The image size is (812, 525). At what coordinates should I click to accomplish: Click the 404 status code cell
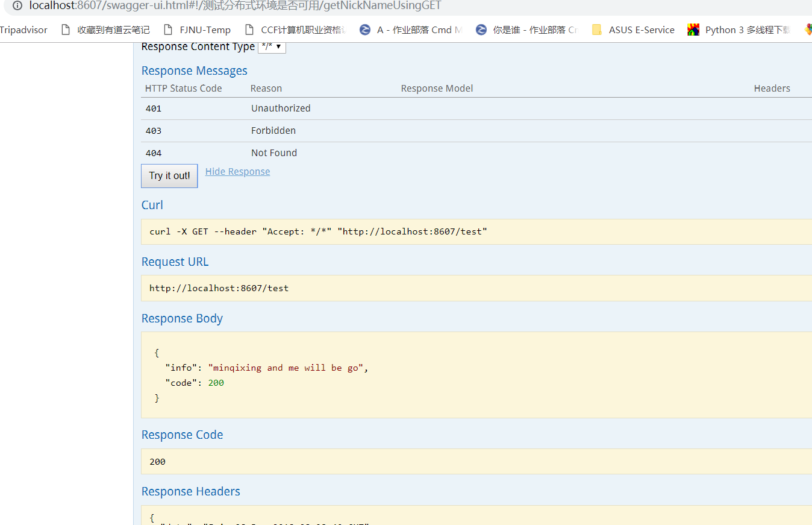tap(154, 153)
